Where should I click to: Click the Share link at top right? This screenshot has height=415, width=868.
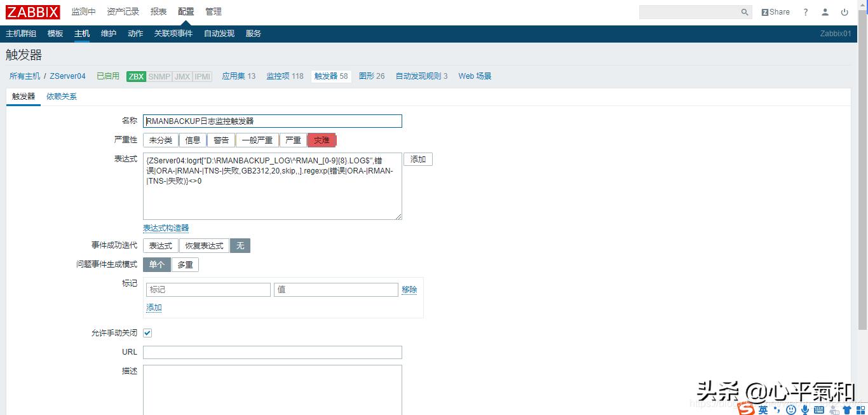coord(775,11)
